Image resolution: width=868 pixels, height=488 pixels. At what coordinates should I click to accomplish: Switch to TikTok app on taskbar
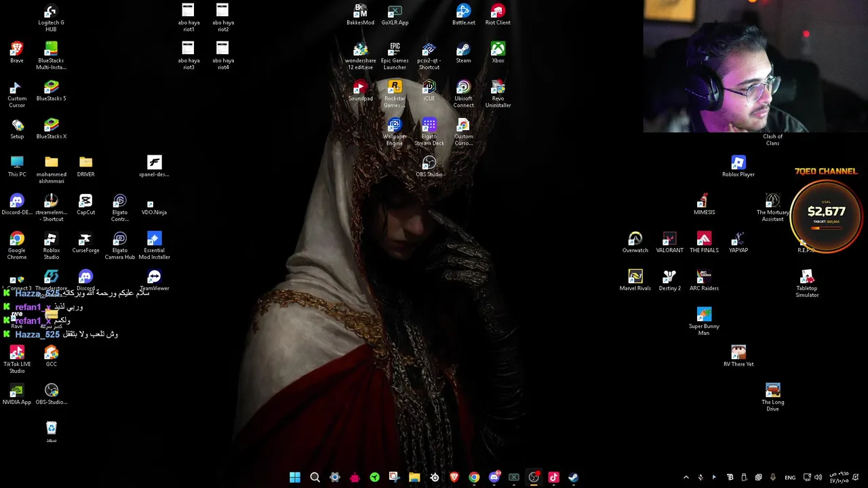pos(553,477)
